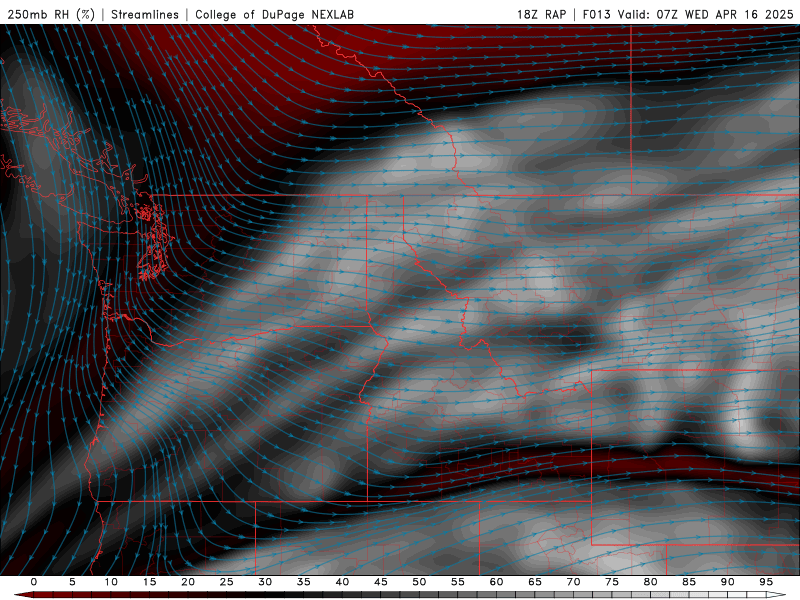Click the 35 label on the RH legend
This screenshot has height=600, width=800.
[304, 582]
